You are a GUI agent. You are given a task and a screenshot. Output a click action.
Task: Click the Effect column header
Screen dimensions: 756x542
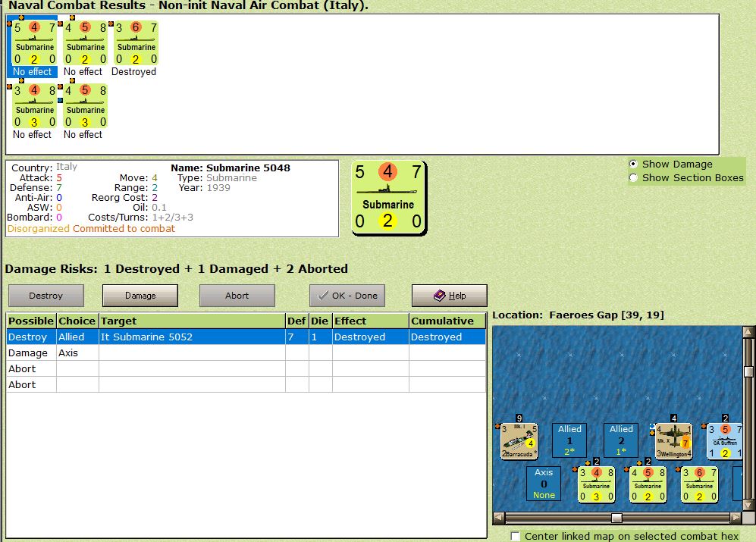click(x=370, y=321)
